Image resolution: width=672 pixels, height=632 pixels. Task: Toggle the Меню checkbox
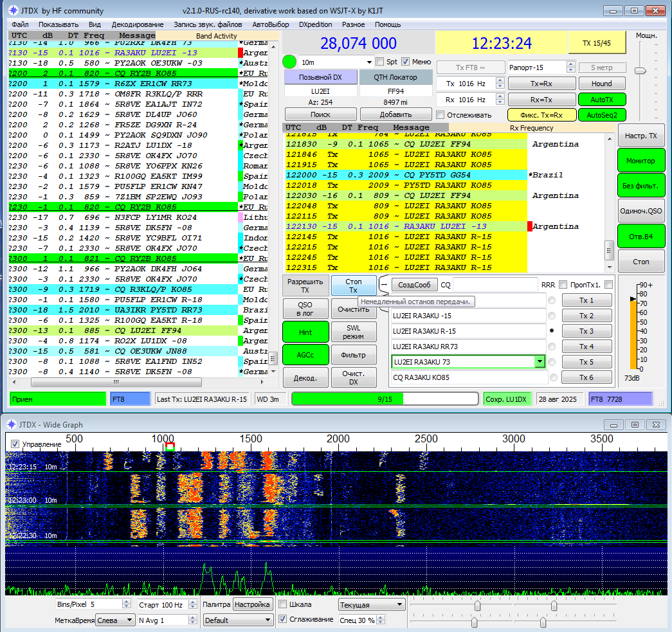point(406,62)
